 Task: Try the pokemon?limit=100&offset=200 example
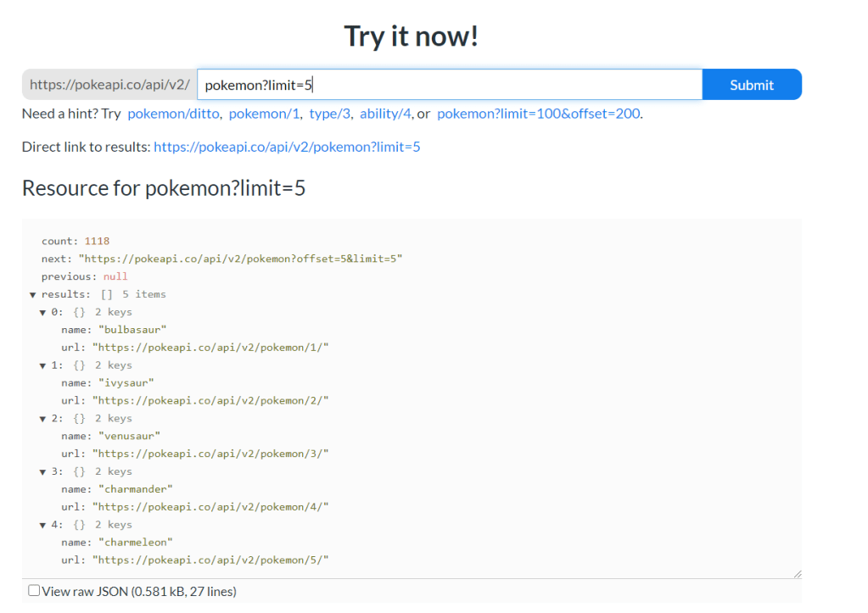(538, 114)
